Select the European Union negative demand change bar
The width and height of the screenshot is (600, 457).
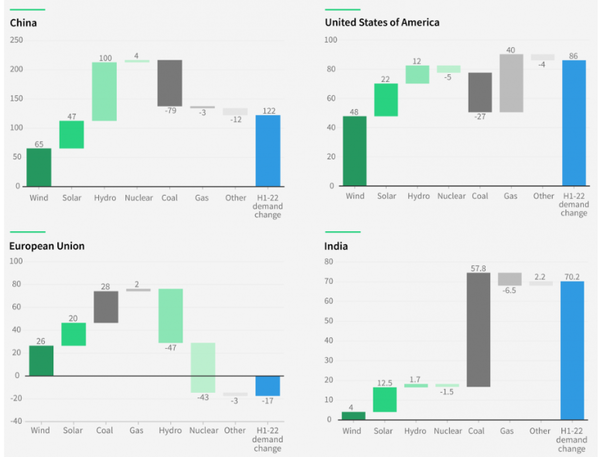[x=267, y=385]
